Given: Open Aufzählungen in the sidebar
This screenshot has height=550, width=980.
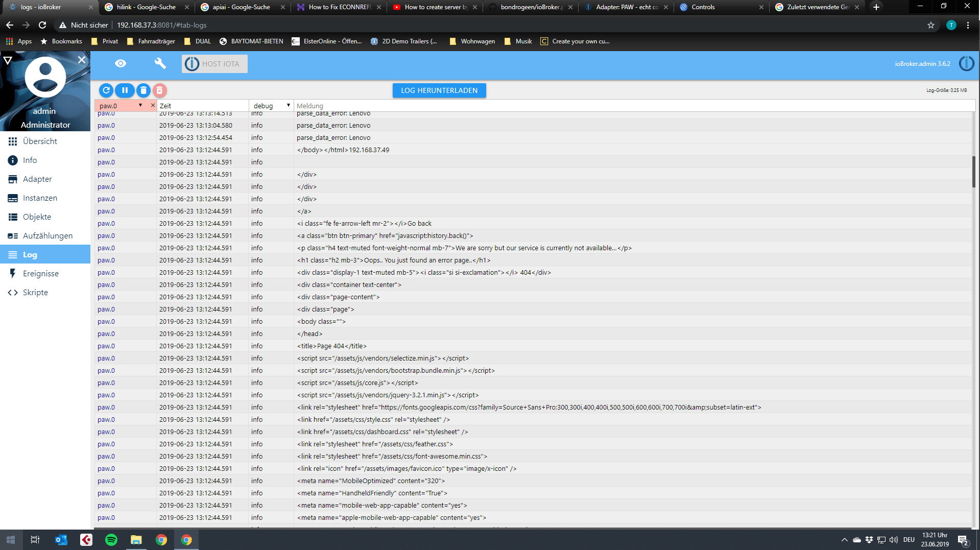Looking at the screenshot, I should 45,235.
